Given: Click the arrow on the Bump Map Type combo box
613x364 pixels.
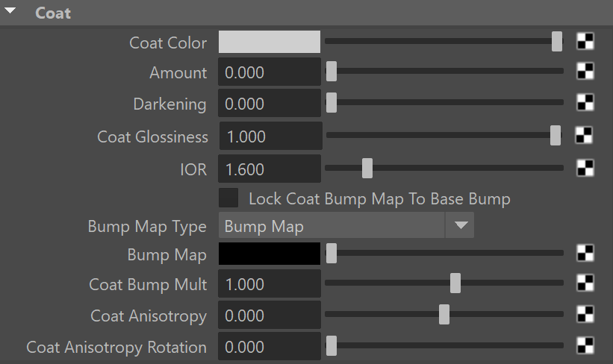Looking at the screenshot, I should coord(461,225).
